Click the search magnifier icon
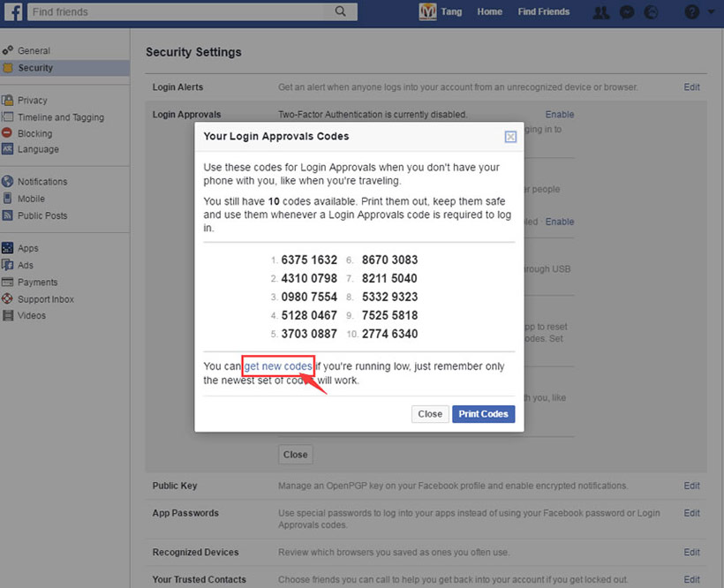 point(340,11)
